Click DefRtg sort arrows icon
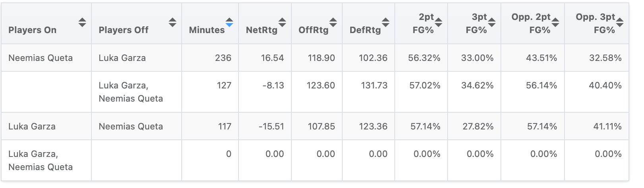The image size is (644, 188). click(386, 22)
